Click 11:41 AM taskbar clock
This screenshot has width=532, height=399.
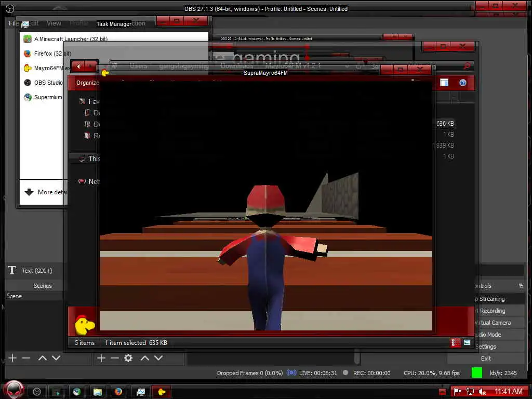point(509,392)
